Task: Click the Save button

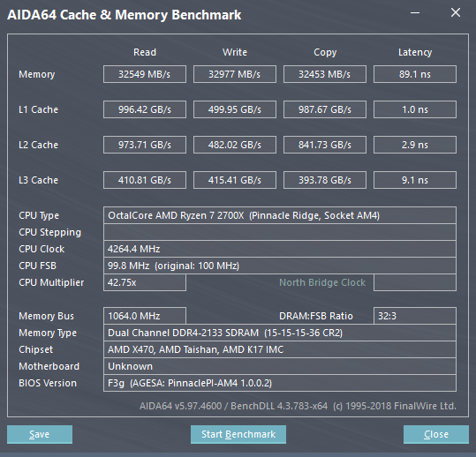Action: point(40,434)
